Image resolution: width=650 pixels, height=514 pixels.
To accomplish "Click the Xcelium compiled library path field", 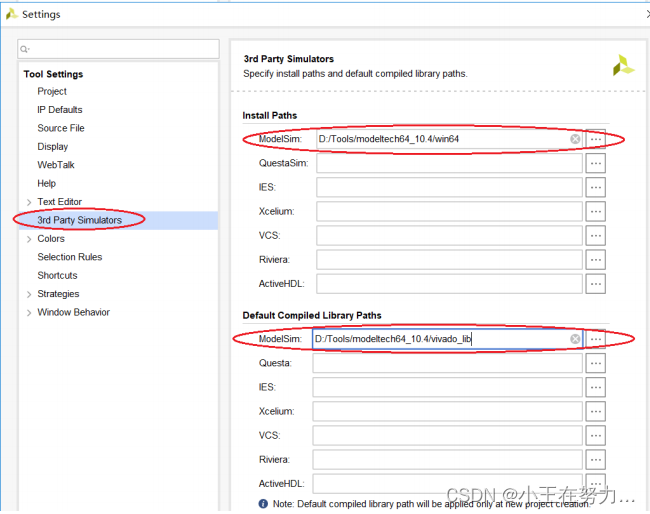I will click(x=447, y=411).
